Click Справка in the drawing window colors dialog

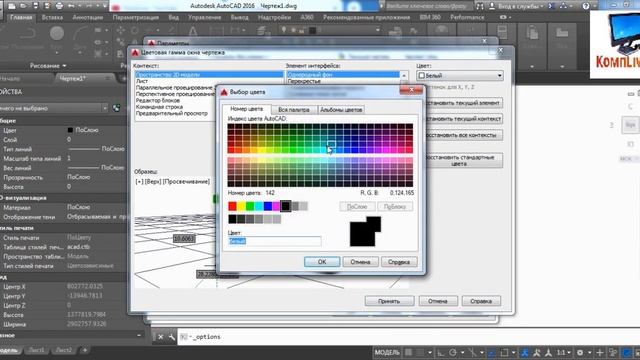pos(481,301)
